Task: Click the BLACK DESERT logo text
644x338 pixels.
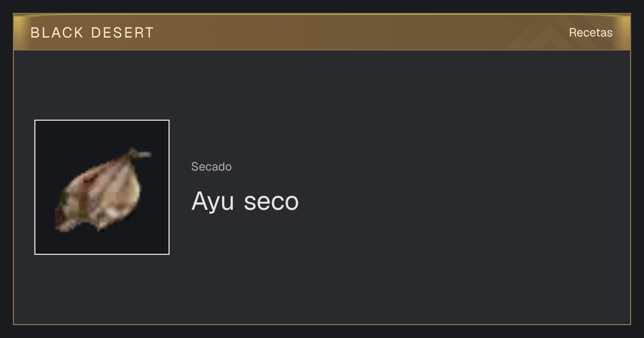Action: click(92, 33)
